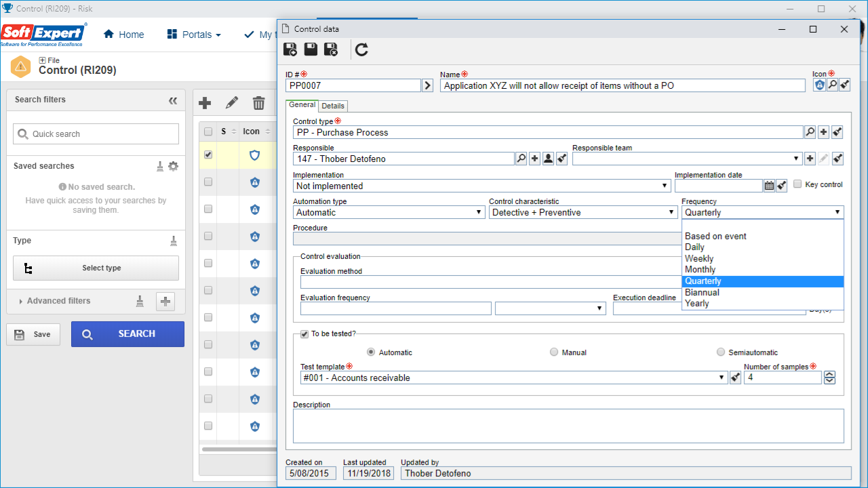Click the refresh icon in Control data toolbar

(x=361, y=49)
